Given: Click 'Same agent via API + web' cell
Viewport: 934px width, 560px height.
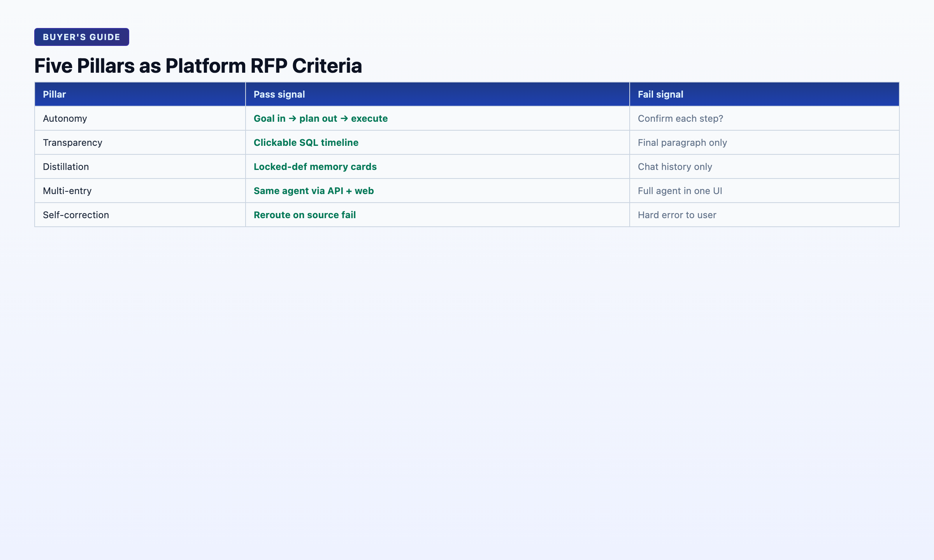Looking at the screenshot, I should pos(437,191).
